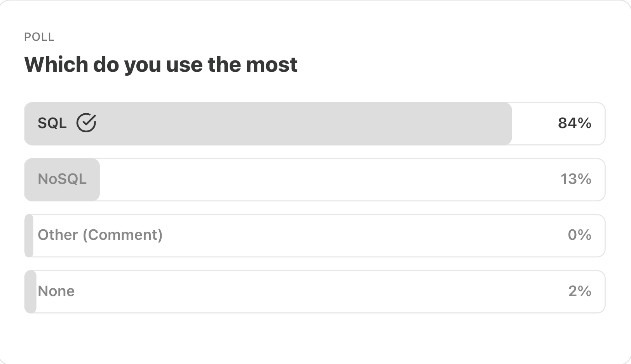Click the "SQL" option label text
Screen dimensions: 631x364
coord(52,123)
